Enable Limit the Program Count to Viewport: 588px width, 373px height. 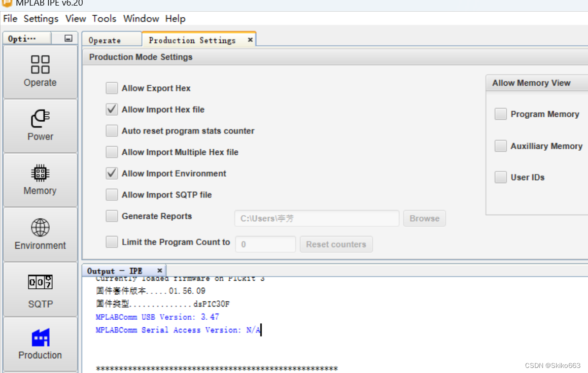pyautogui.click(x=112, y=242)
